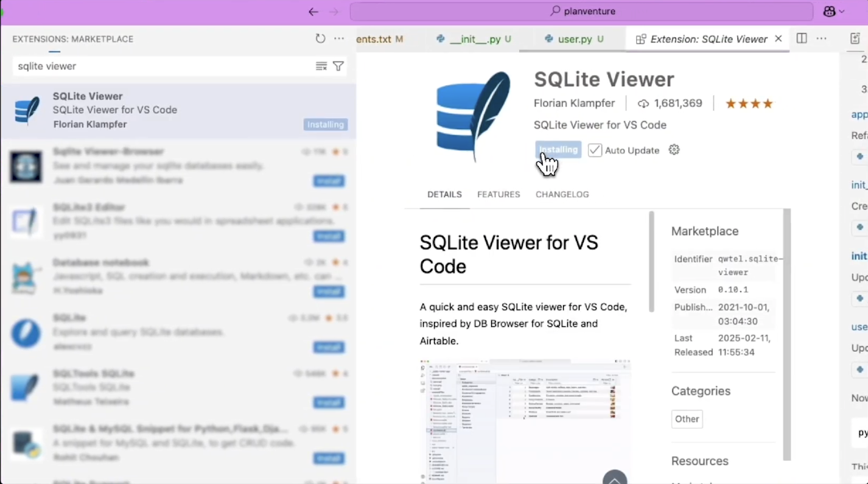The image size is (868, 484).
Task: Toggle the Auto Update checkbox
Action: 595,150
